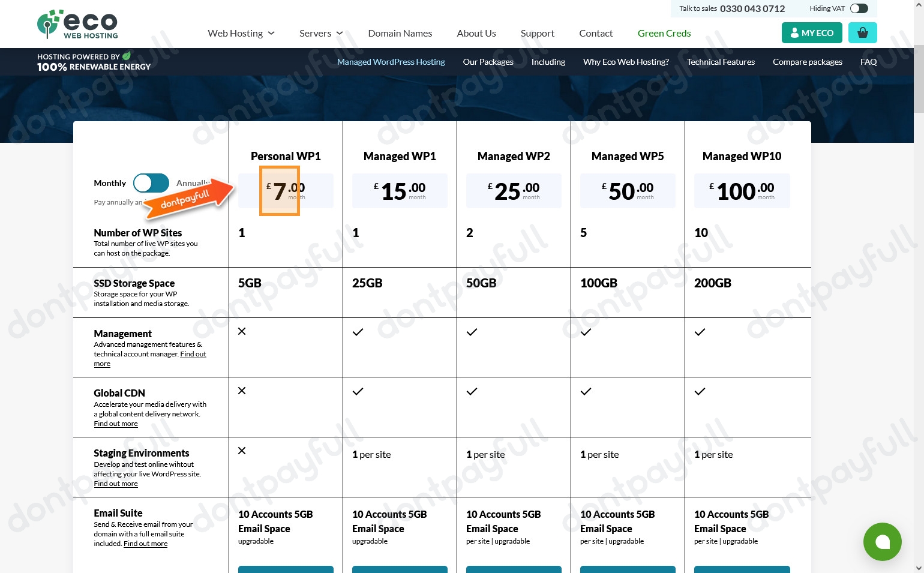Click Managed WP2 Management check mark
The image size is (924, 573).
pyautogui.click(x=472, y=332)
